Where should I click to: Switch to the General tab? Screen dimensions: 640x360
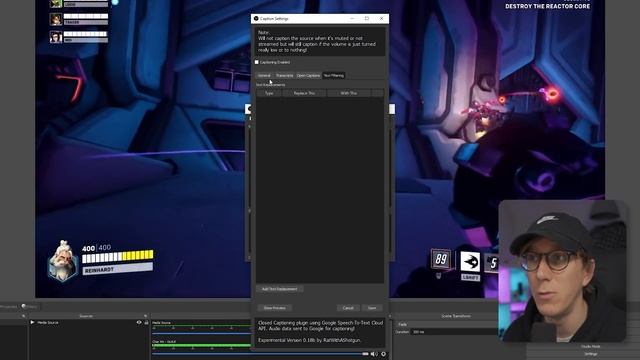click(264, 76)
